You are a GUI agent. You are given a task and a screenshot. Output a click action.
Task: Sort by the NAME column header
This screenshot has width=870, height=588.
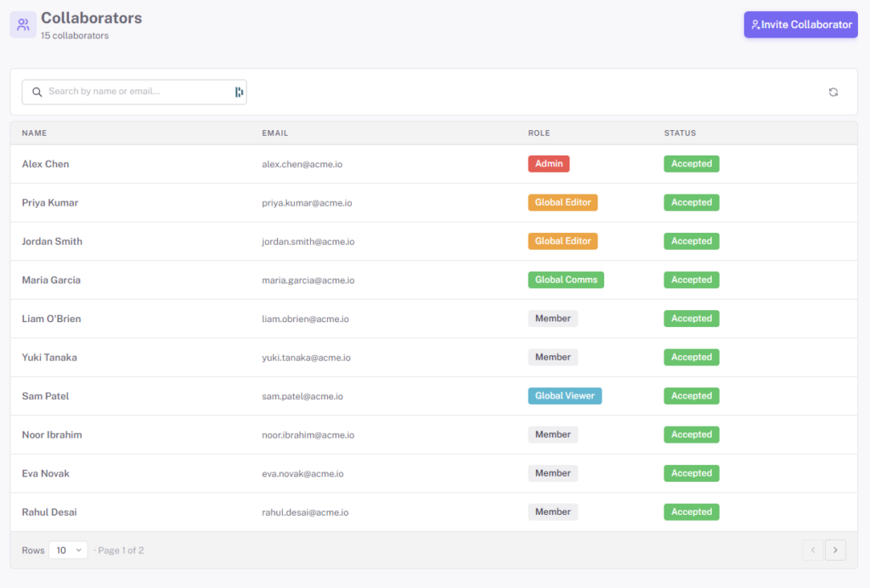click(x=34, y=133)
